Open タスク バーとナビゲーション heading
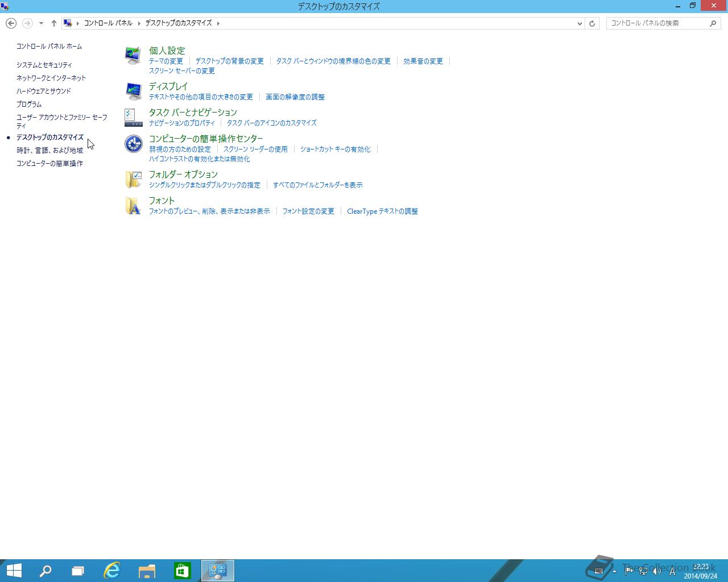 click(x=193, y=113)
